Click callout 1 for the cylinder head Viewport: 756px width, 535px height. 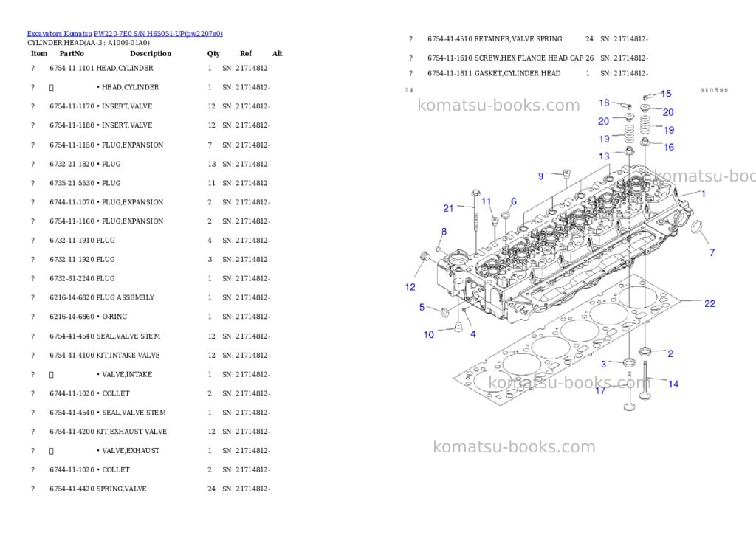pos(704,194)
